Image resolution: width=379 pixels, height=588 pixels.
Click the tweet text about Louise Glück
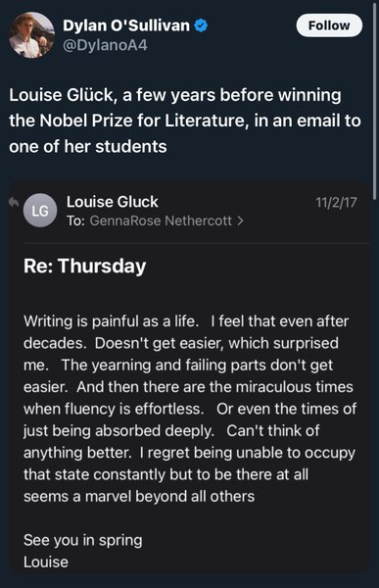tap(185, 121)
